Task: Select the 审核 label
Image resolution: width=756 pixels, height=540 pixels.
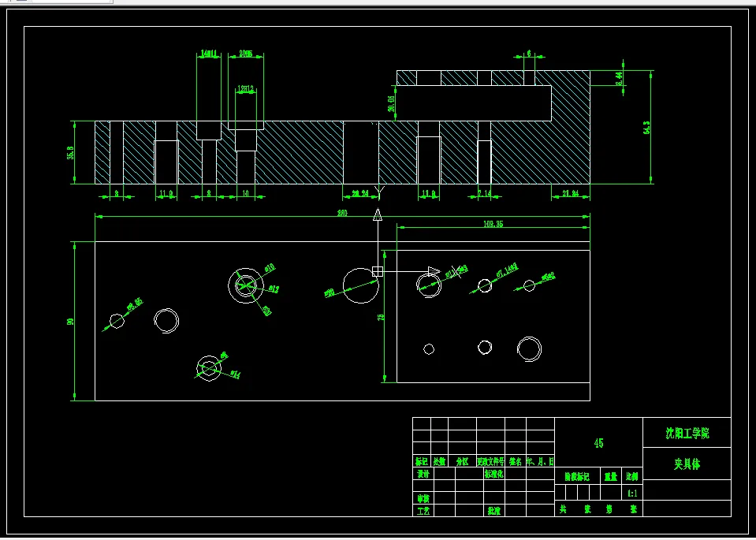Action: pos(423,498)
